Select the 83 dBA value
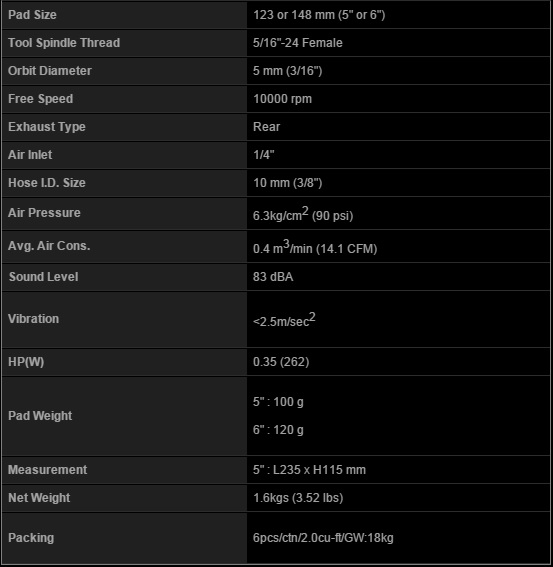553x567 pixels. (x=273, y=277)
